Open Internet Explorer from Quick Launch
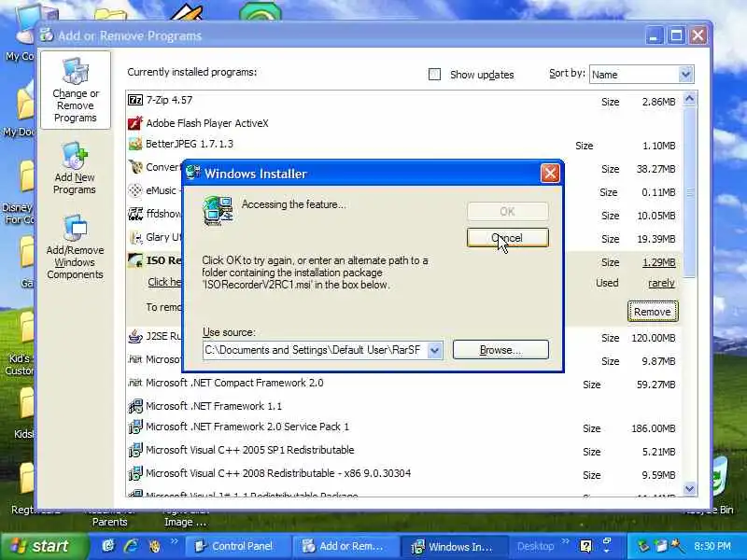The width and height of the screenshot is (747, 560). 132,546
